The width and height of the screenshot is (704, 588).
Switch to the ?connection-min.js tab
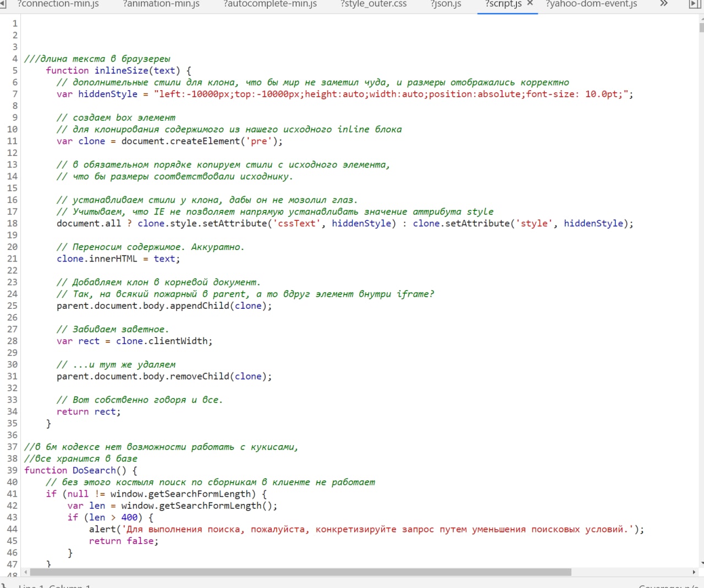coord(58,4)
